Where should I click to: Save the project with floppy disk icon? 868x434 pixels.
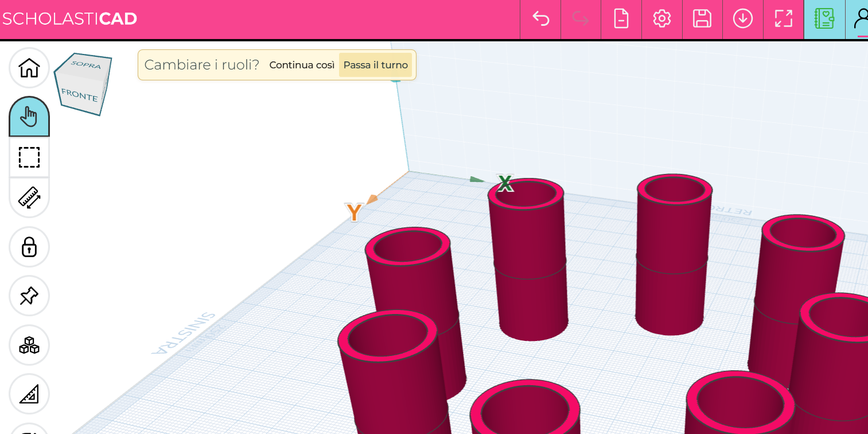point(702,19)
